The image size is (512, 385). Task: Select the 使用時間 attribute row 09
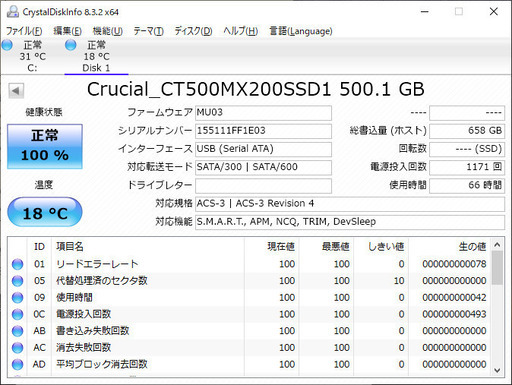tap(249, 298)
